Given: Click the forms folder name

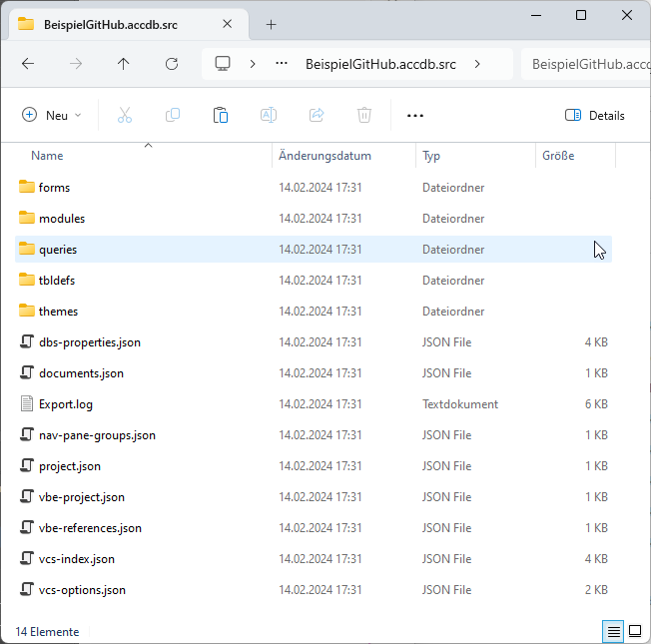Looking at the screenshot, I should click(x=54, y=188).
